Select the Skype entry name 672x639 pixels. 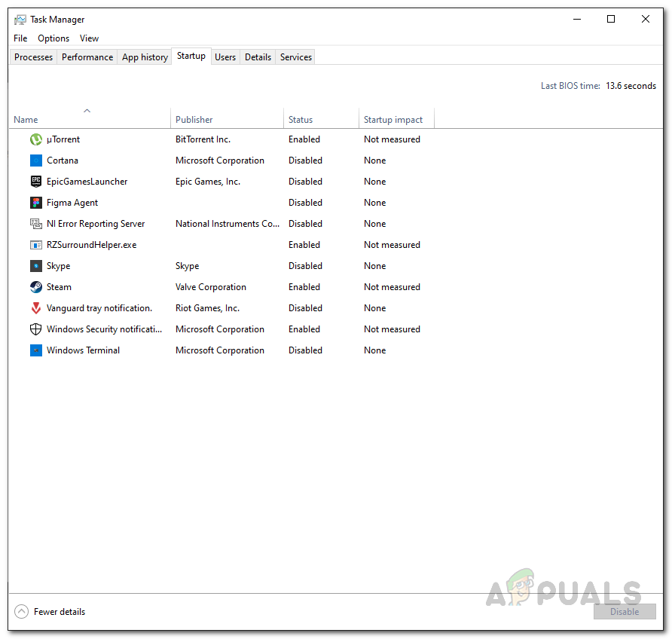coord(58,266)
